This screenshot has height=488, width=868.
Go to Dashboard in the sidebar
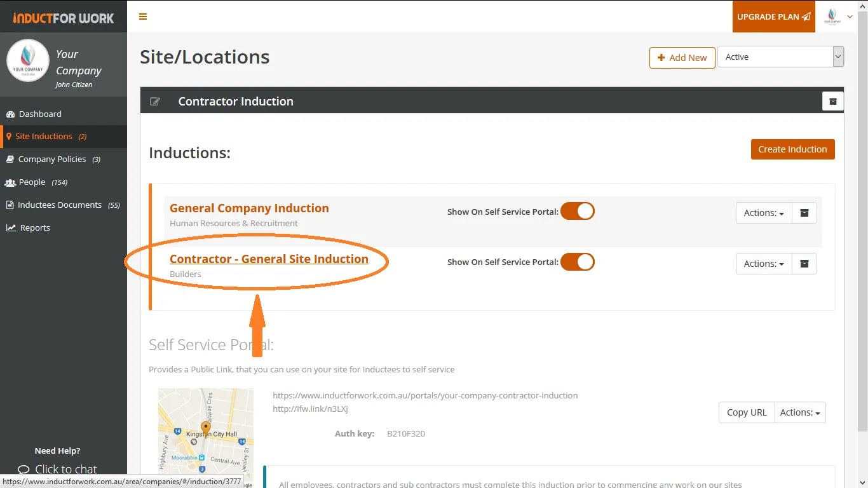pyautogui.click(x=40, y=114)
